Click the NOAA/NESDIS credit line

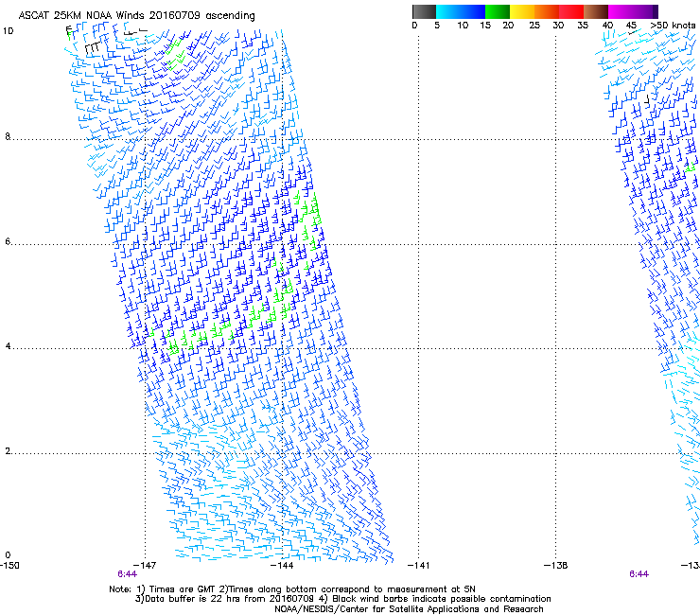point(409,609)
